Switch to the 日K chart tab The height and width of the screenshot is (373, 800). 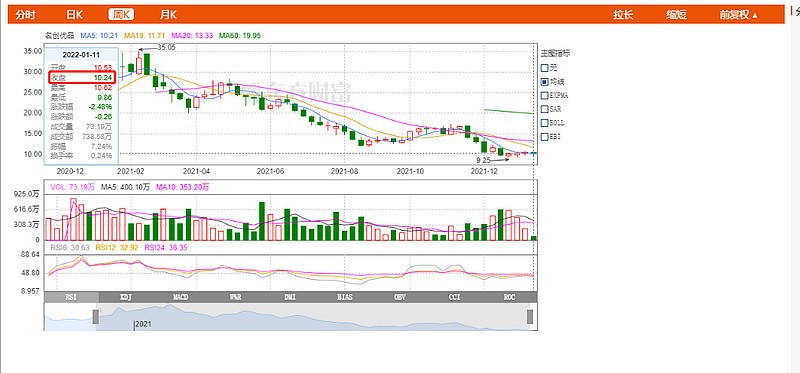click(74, 15)
